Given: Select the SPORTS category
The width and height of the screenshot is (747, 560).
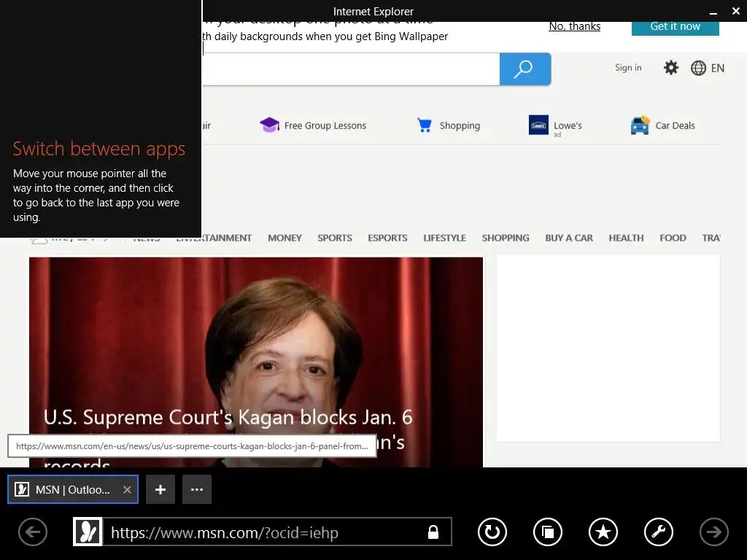Looking at the screenshot, I should coord(335,238).
